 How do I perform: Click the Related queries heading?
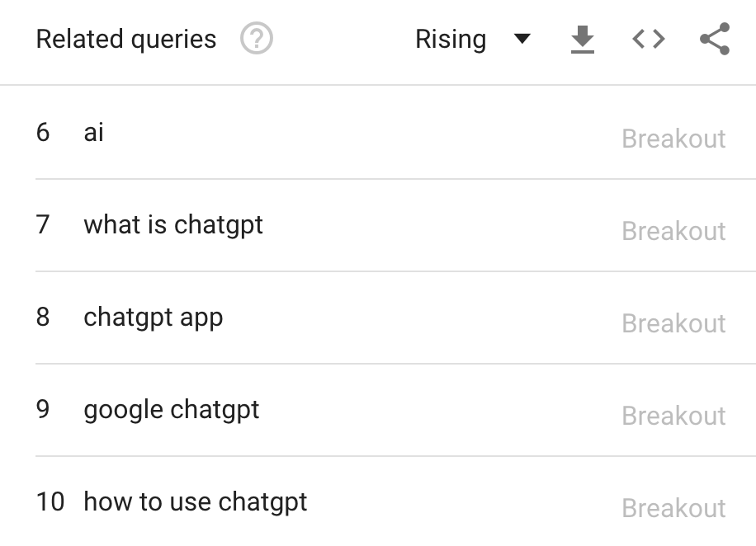[x=125, y=38]
